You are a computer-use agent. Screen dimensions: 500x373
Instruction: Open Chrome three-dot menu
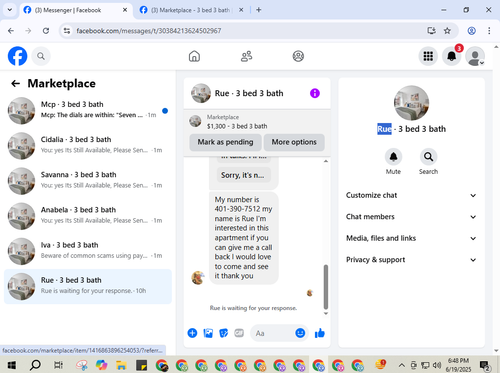(x=489, y=31)
